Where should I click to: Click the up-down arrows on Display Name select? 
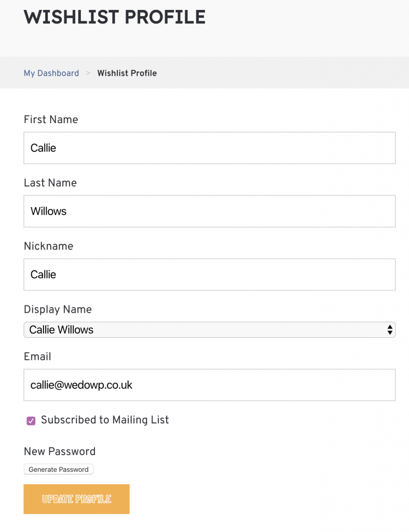390,330
